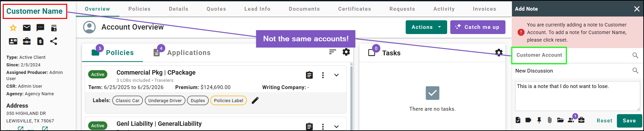
Task: Expand the Genl Liability policy chevron
Action: point(336,127)
